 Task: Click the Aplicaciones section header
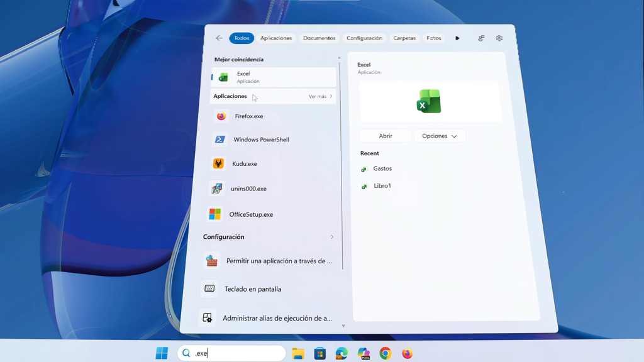tap(230, 96)
